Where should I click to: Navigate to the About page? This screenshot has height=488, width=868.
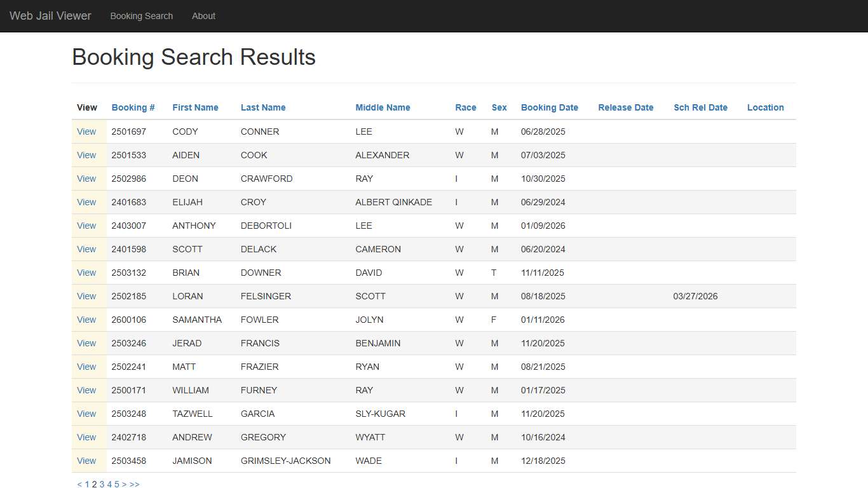(203, 16)
